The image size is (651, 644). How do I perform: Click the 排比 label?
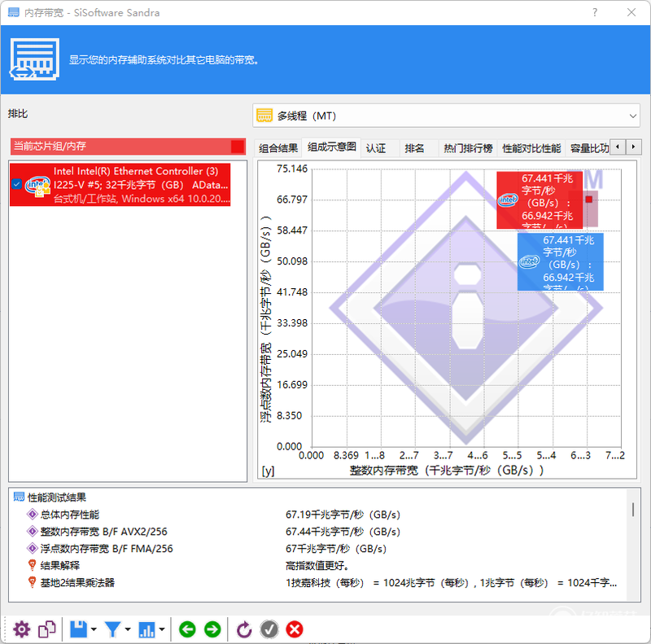coord(18,113)
